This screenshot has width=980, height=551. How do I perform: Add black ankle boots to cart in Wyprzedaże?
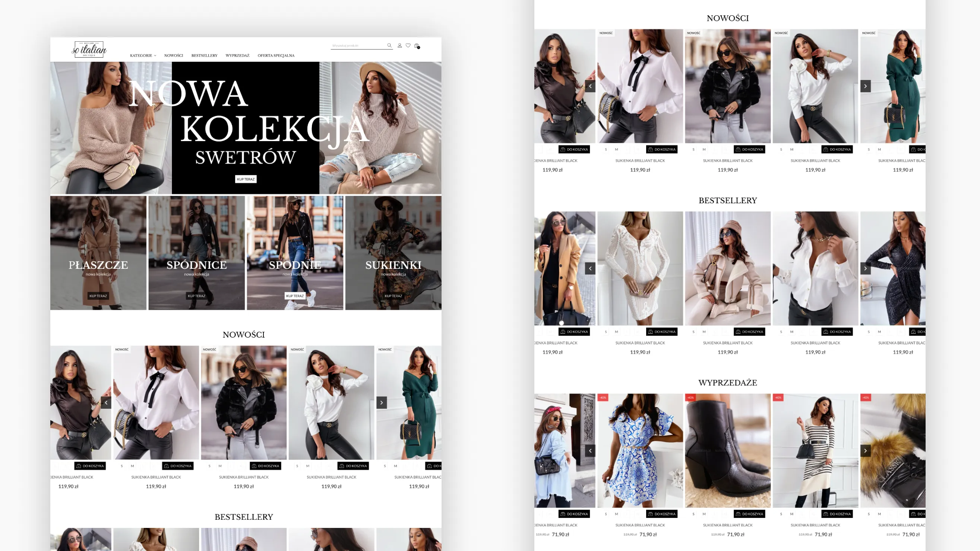click(749, 514)
